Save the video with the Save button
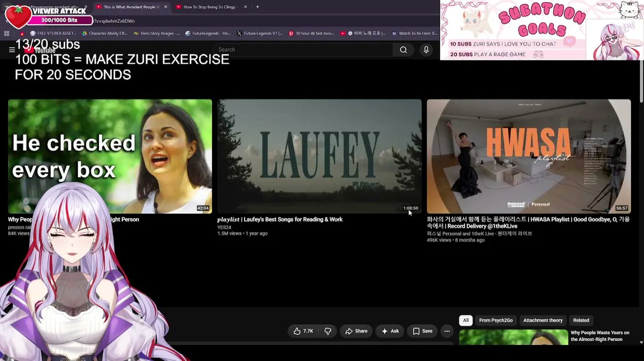Screen dimensions: 644x361 click(423, 331)
